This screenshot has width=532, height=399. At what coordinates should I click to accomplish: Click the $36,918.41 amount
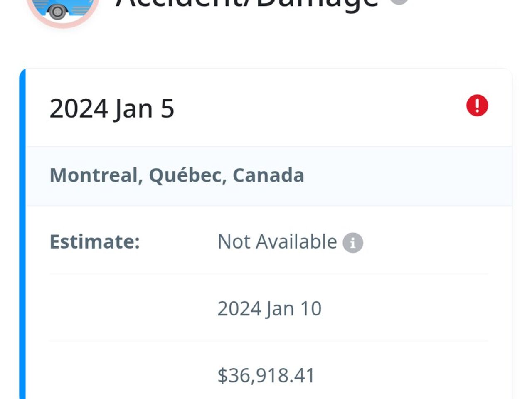(x=266, y=375)
